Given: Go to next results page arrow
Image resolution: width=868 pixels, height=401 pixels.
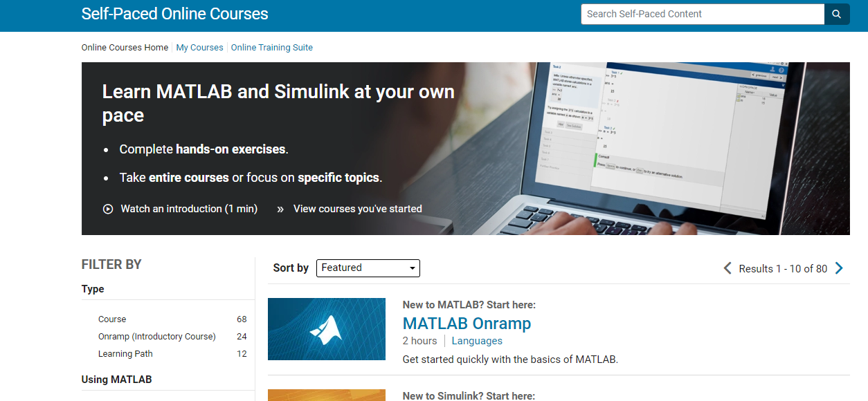Looking at the screenshot, I should [x=839, y=268].
